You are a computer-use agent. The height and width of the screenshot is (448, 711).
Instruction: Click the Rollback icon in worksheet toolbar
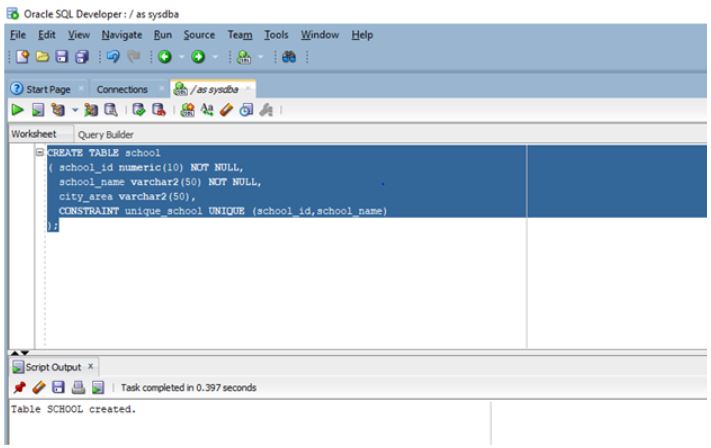tap(159, 110)
